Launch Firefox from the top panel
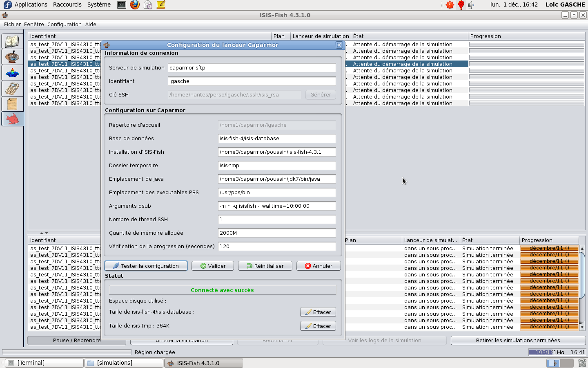588x368 pixels. point(135,5)
